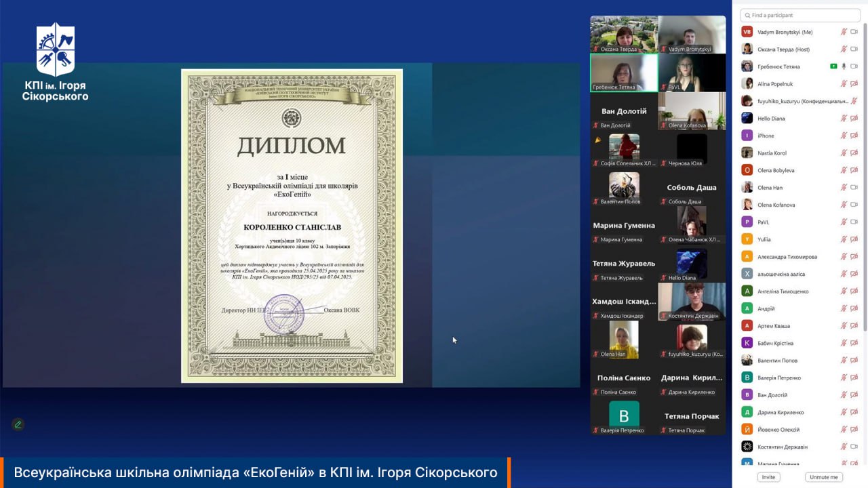Click the camera icon for Костянтин Державін
Screen dimensions: 868x488
click(x=854, y=447)
